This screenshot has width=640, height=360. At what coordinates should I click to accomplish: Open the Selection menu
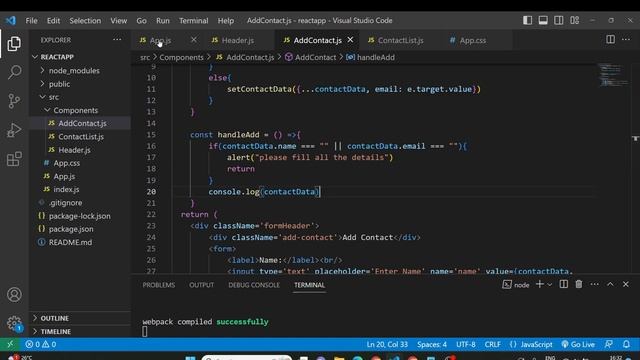(x=85, y=20)
